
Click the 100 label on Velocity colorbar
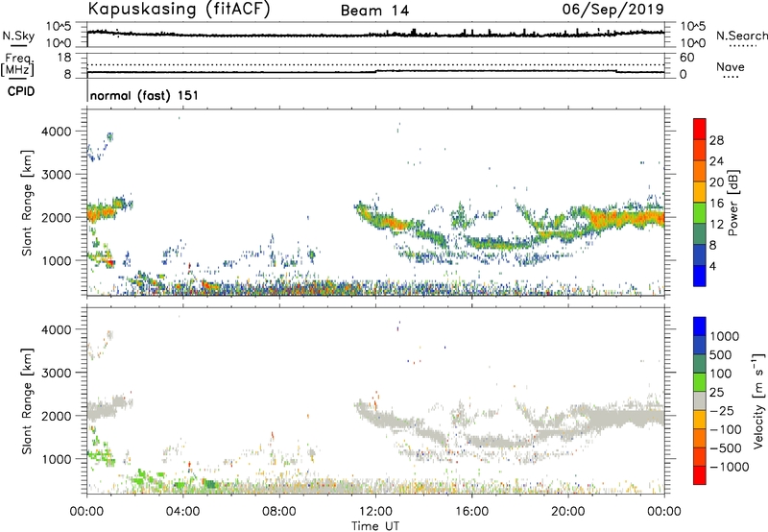(x=721, y=374)
